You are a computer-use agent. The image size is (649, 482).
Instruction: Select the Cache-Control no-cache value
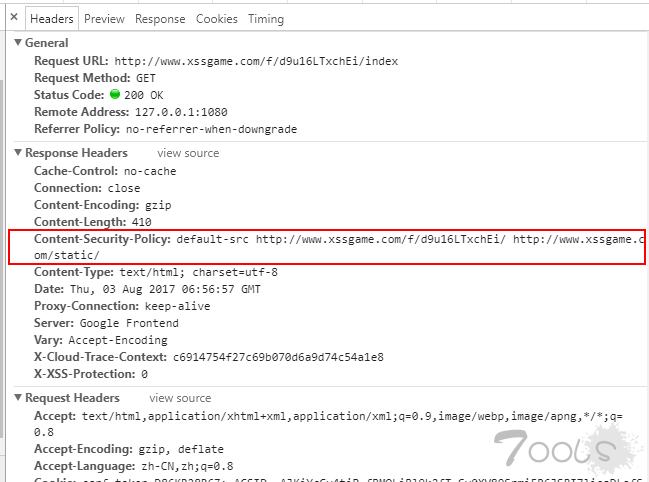[150, 171]
